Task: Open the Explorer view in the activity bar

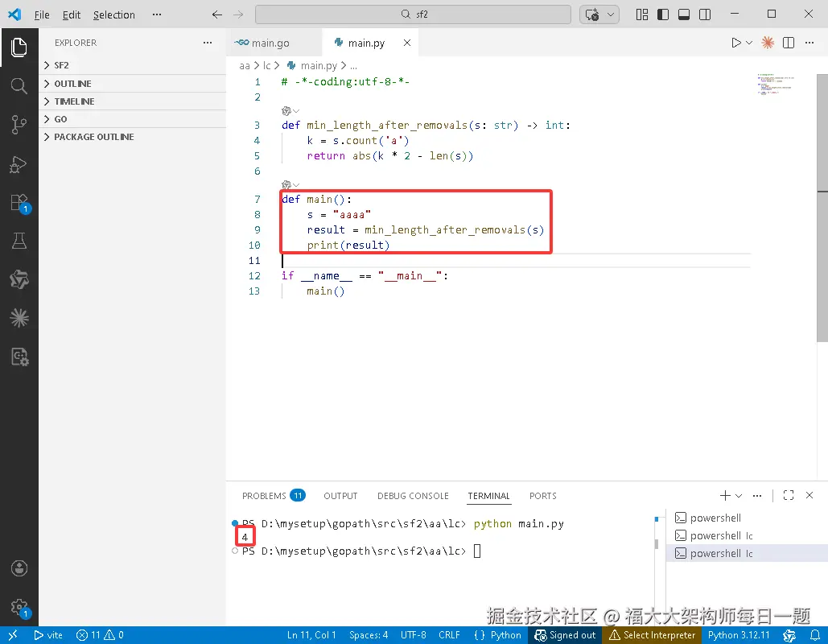Action: [19, 47]
